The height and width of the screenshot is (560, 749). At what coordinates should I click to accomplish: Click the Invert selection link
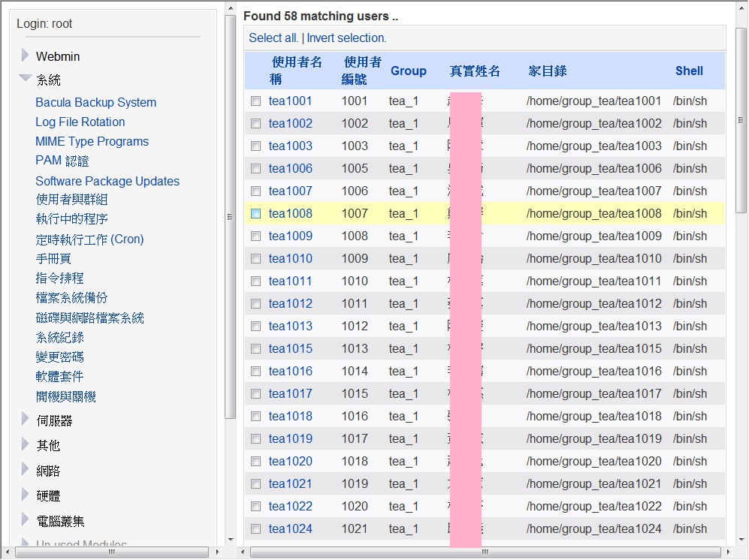[x=346, y=38]
